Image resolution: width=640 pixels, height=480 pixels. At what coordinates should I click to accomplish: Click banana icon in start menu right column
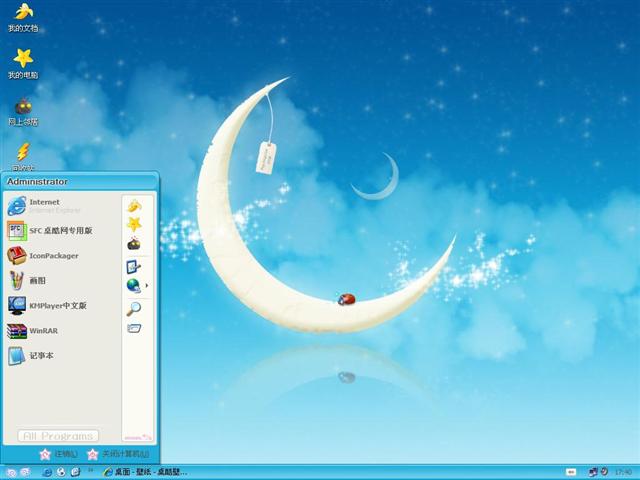(134, 206)
